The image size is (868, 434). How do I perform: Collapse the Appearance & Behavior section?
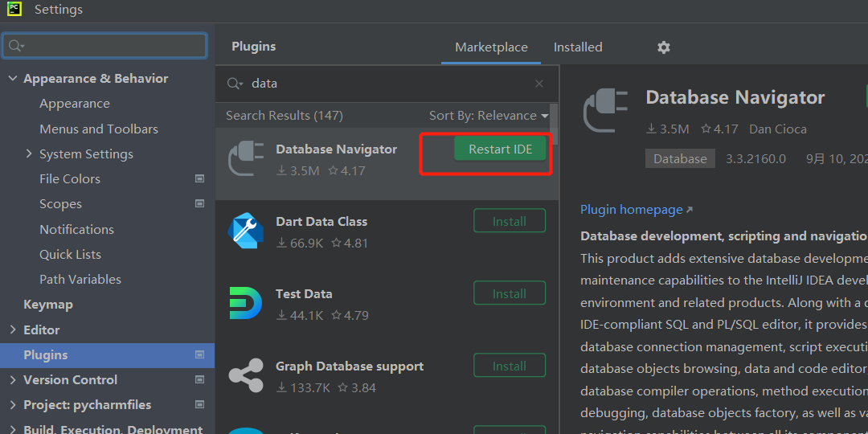click(13, 79)
